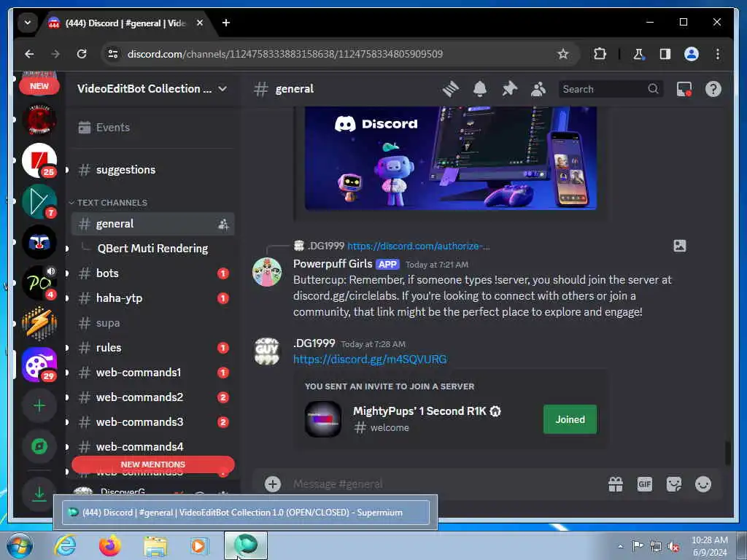Open the film reel server with 29 badge

point(39,365)
